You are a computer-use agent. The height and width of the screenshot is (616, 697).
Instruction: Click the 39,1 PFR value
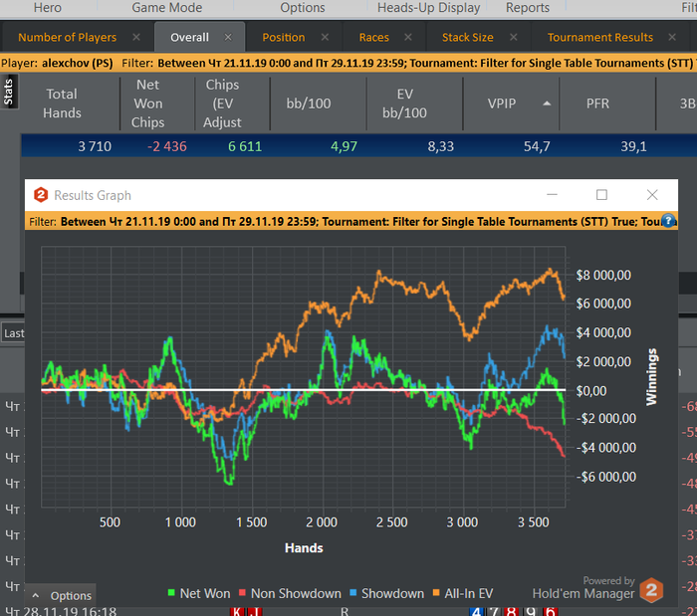click(x=633, y=146)
